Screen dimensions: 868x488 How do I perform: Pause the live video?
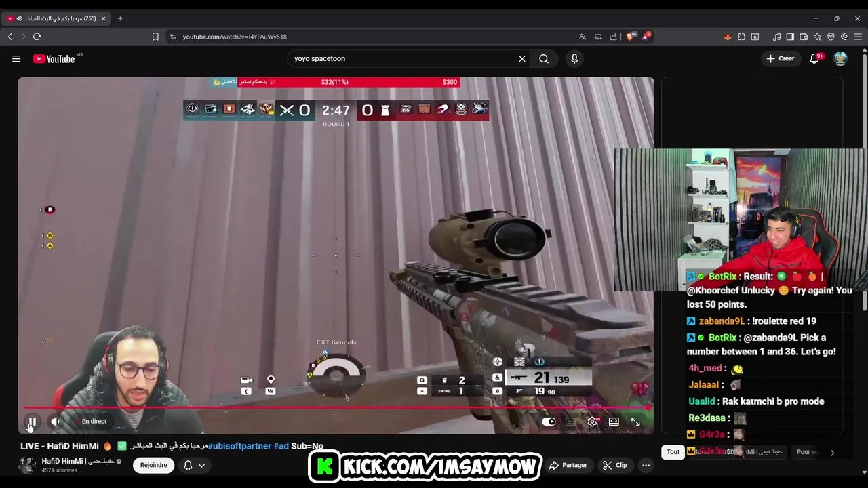[32, 422]
